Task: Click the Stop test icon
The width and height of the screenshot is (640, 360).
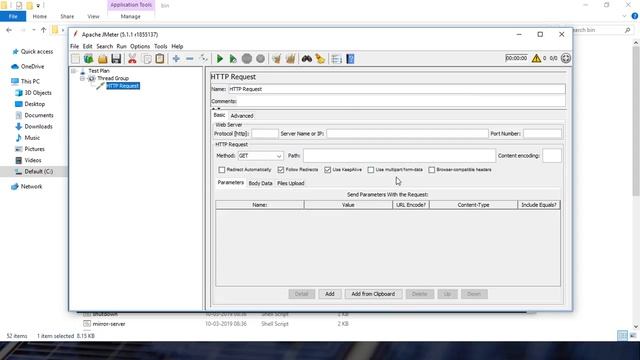Action: [x=247, y=59]
